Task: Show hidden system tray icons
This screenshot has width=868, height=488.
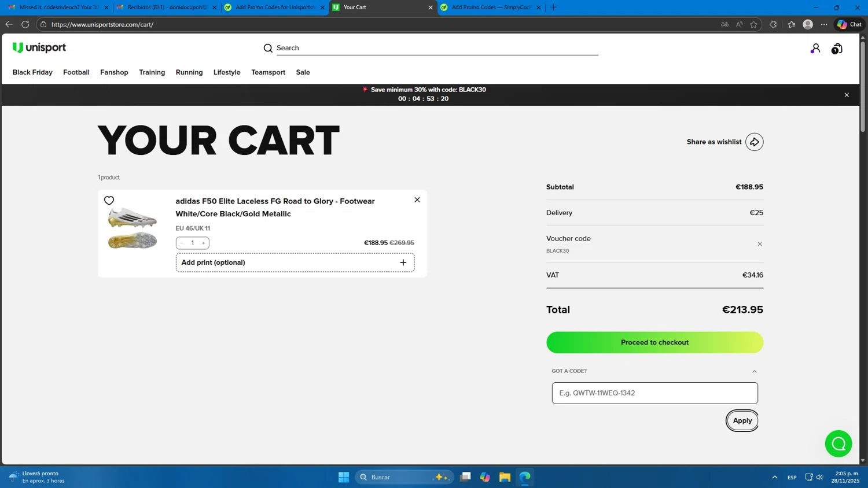Action: 774,477
